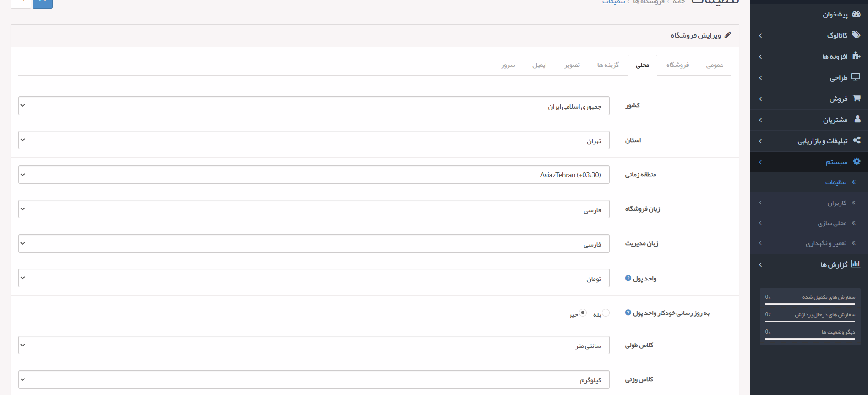868x395 pixels.
Task: Open the واحد پول currency dropdown
Action: click(314, 278)
